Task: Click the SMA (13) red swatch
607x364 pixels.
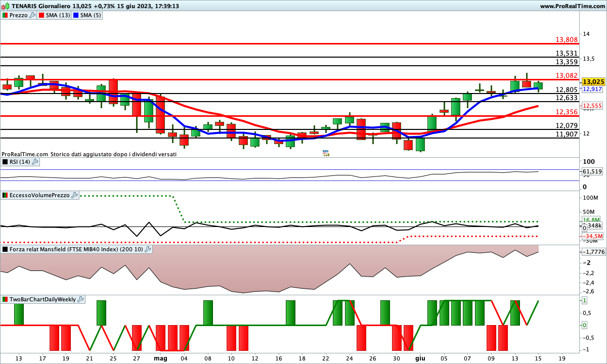Action: coord(42,15)
